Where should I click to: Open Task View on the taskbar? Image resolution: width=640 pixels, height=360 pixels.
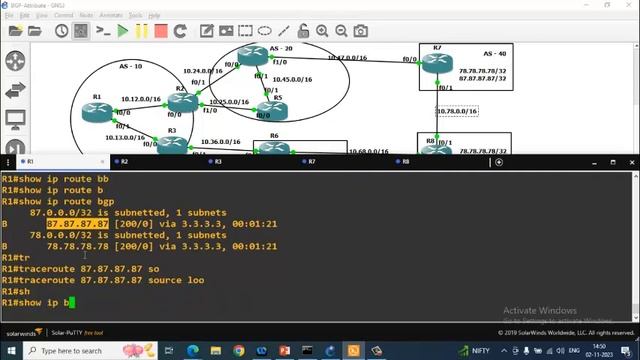pyautogui.click(x=169, y=351)
